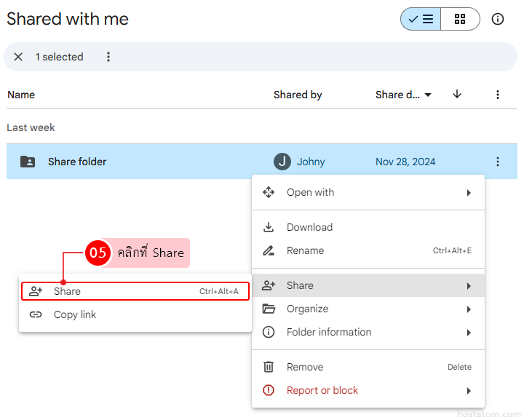Image resolution: width=524 pixels, height=420 pixels.
Task: Click Remove in the context menu
Action: 304,367
